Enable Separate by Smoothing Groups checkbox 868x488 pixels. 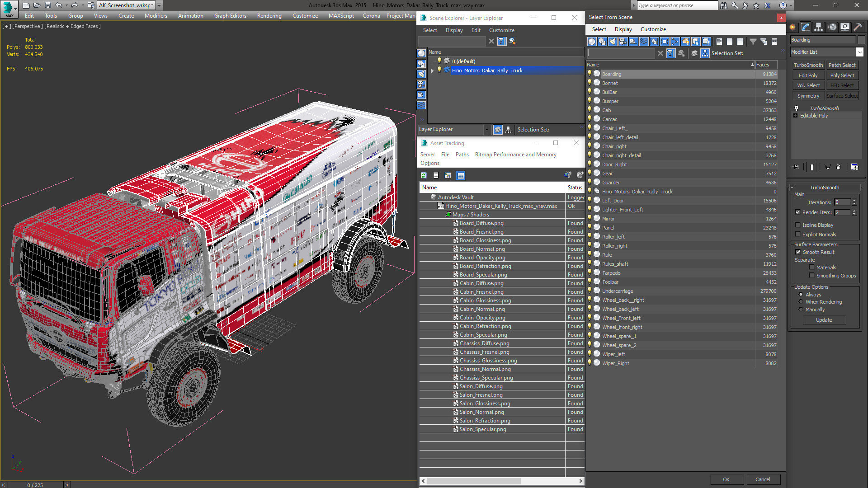(811, 276)
